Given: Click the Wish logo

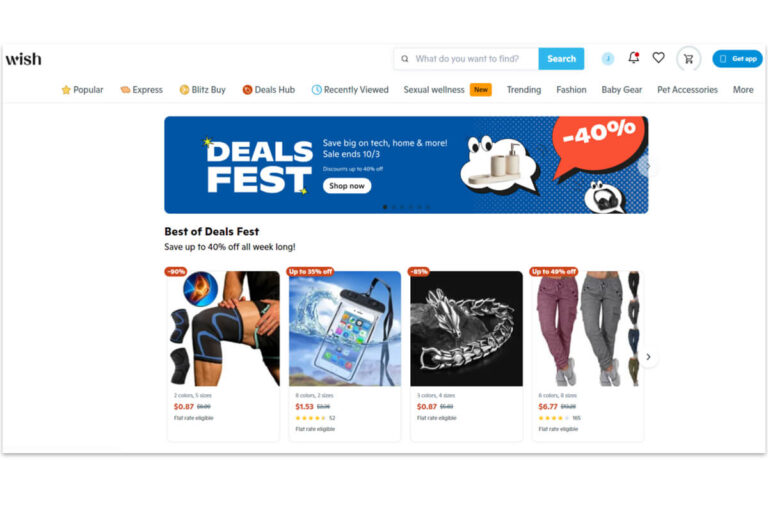Looking at the screenshot, I should pos(24,59).
